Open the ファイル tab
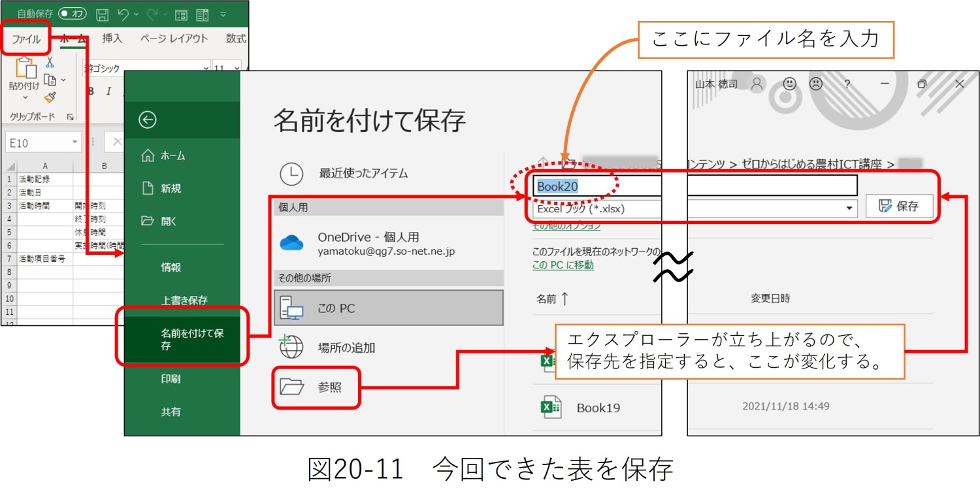 (x=26, y=39)
